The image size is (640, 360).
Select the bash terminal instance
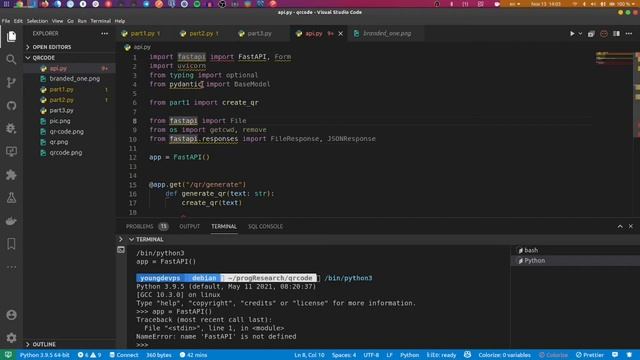tap(575, 250)
